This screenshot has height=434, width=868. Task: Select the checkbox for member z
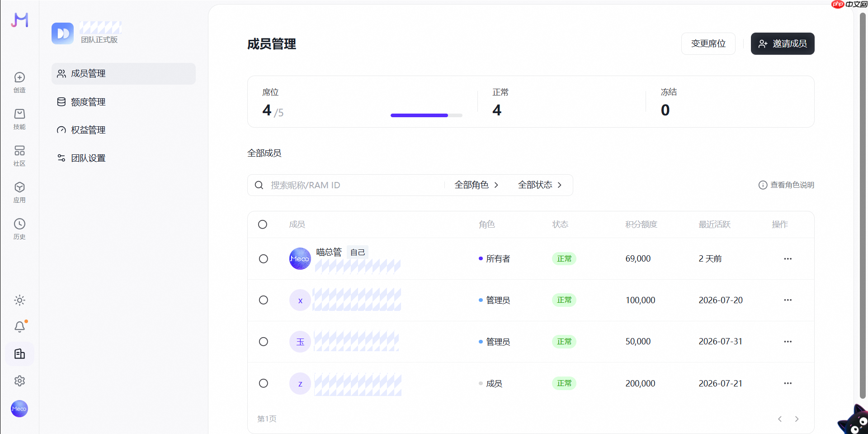click(x=264, y=383)
